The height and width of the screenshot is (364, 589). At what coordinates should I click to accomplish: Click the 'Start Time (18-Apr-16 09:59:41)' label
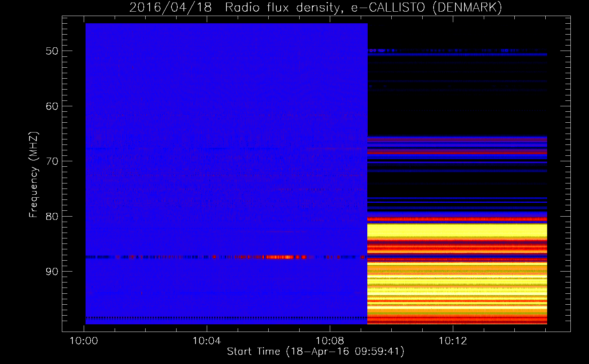[316, 351]
